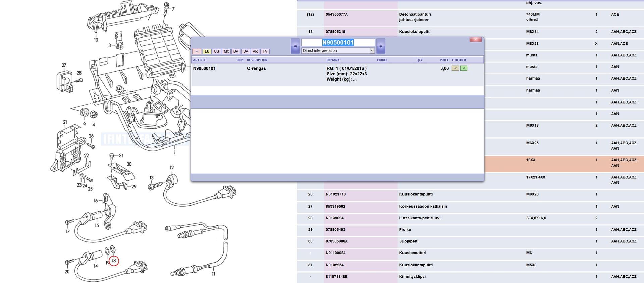Viewport: 644px width, 283px height.
Task: Toggle the BR market button
Action: pyautogui.click(x=236, y=51)
